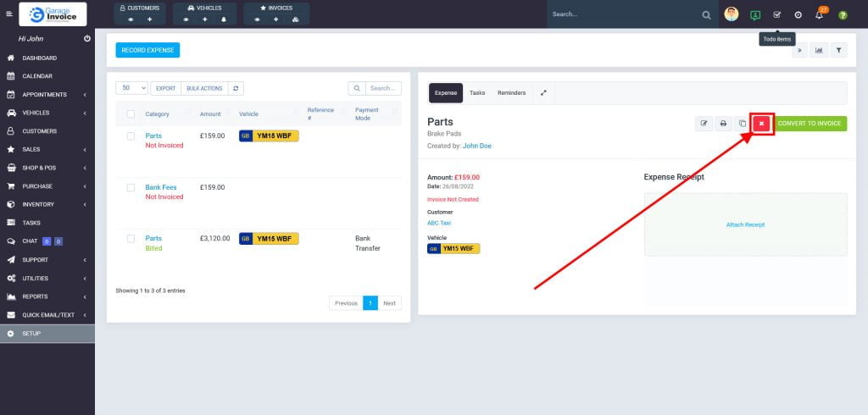Sort by the Amount column header
868x415 pixels.
pos(210,114)
